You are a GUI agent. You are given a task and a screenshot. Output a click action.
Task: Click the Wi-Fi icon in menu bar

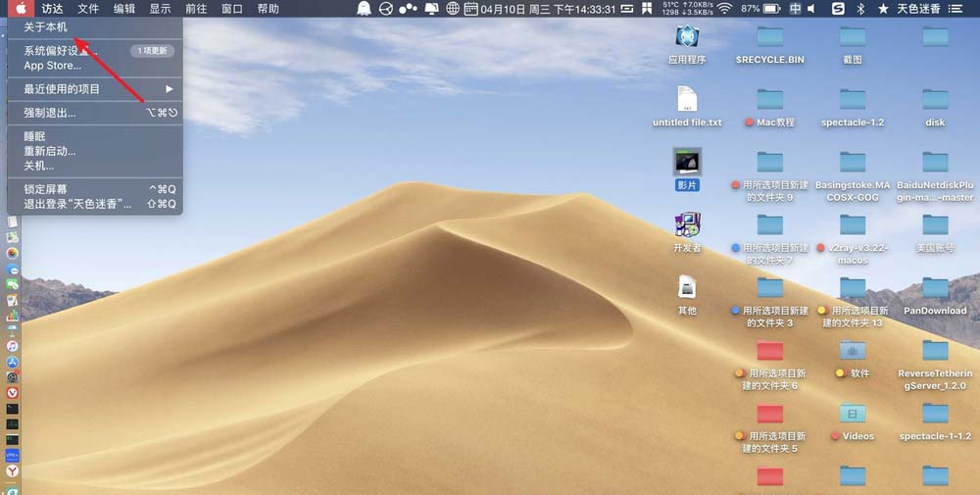click(x=724, y=9)
